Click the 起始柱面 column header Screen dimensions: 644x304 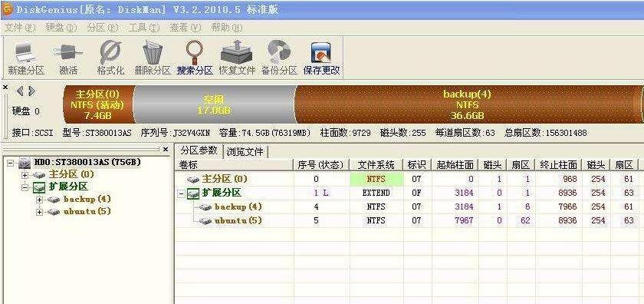coord(455,165)
